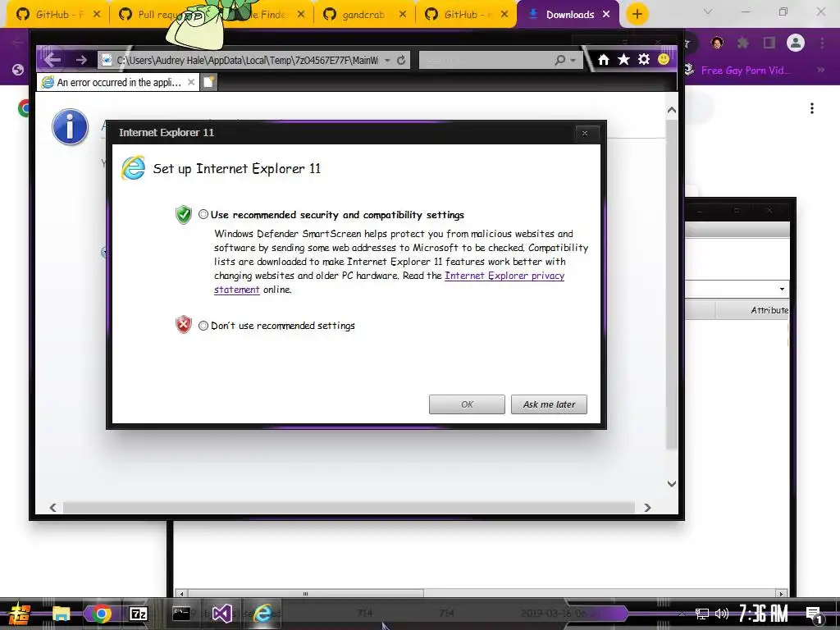Click the IE search magnifier icon
Screen dimensions: 840x630
pyautogui.click(x=559, y=60)
